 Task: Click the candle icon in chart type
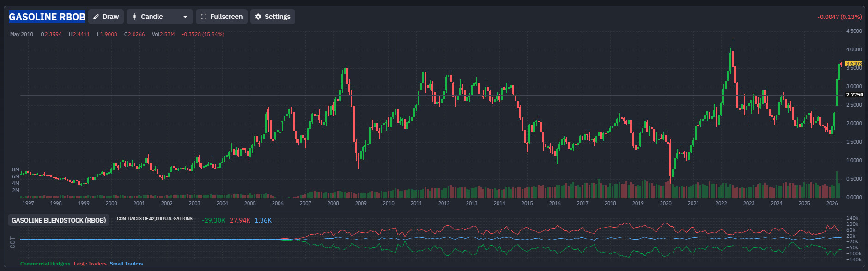134,17
